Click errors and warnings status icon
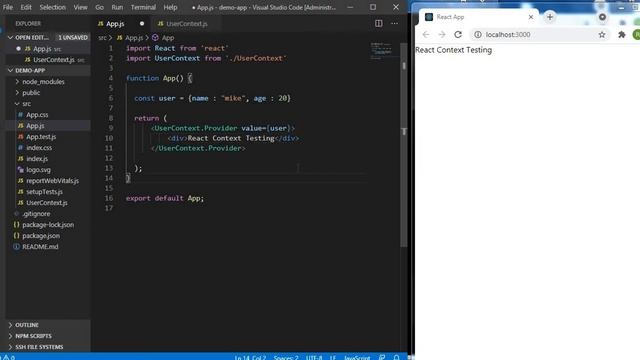This screenshot has width=640, height=360. [x=9, y=357]
